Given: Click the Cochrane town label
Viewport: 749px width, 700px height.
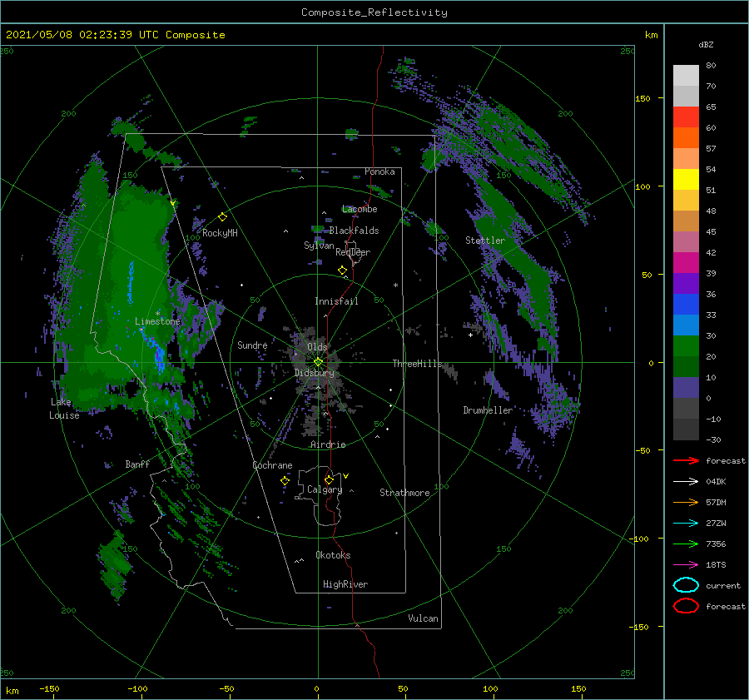Looking at the screenshot, I should 272,465.
